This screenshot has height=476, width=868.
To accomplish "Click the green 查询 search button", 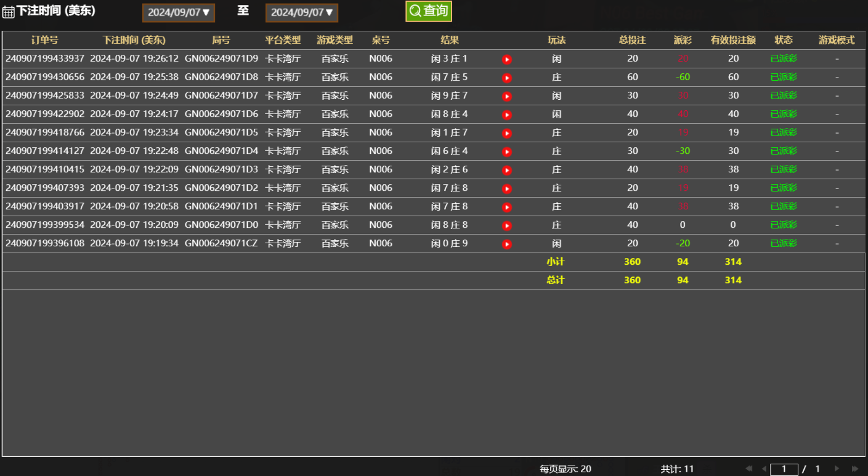I will [429, 11].
